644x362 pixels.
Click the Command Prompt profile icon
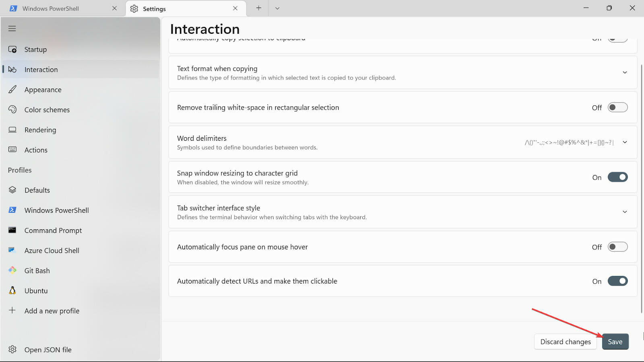12,230
